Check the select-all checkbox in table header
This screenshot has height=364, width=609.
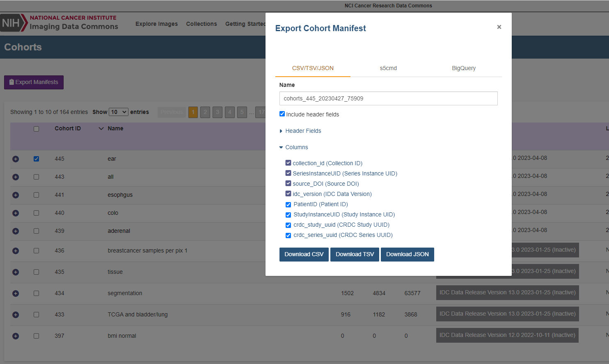[x=36, y=128]
